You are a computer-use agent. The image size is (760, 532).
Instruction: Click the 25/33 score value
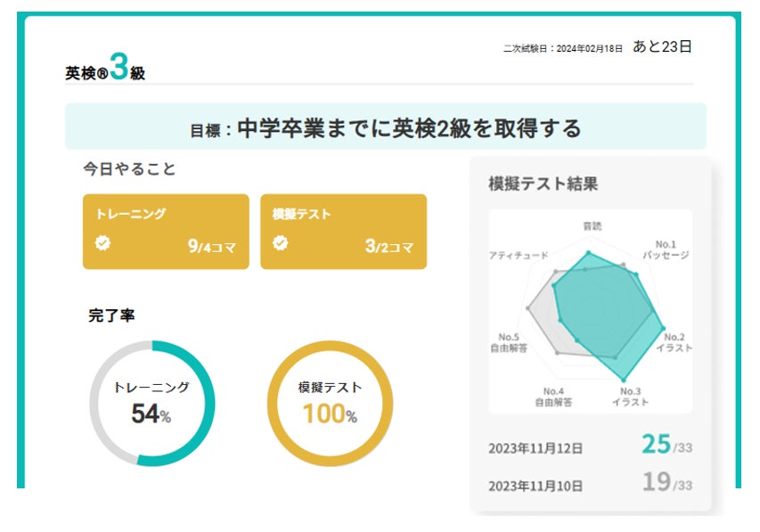(x=666, y=445)
